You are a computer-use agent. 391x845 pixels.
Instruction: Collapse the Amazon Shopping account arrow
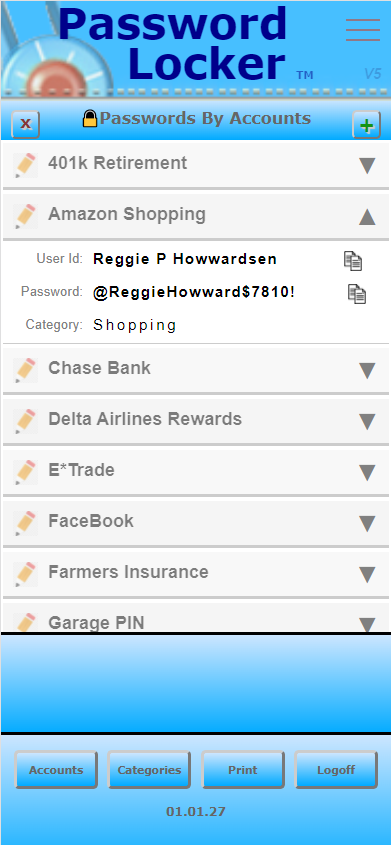367,216
